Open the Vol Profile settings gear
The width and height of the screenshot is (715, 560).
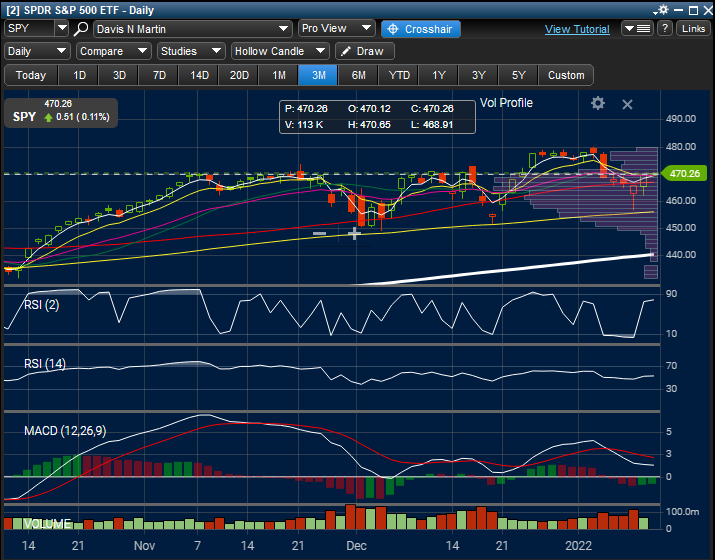pos(598,103)
